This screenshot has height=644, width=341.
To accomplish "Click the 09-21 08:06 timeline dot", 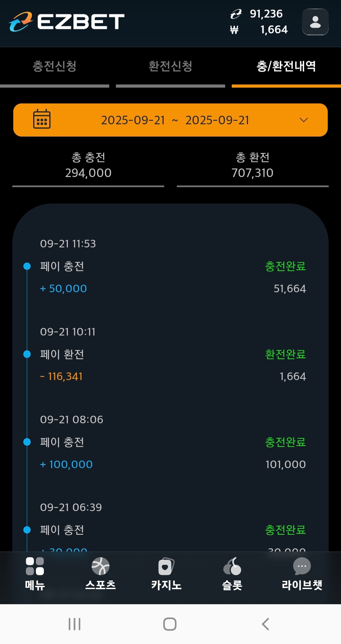I will (27, 442).
